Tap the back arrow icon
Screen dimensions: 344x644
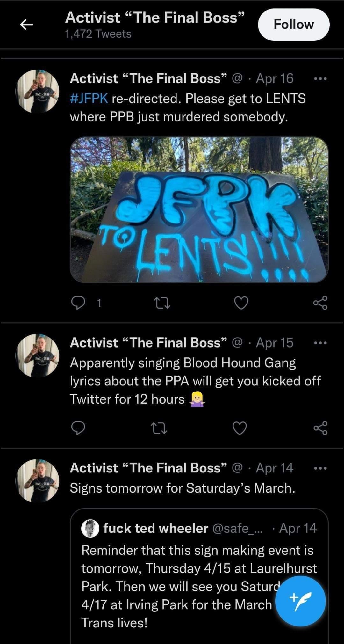[x=27, y=25]
